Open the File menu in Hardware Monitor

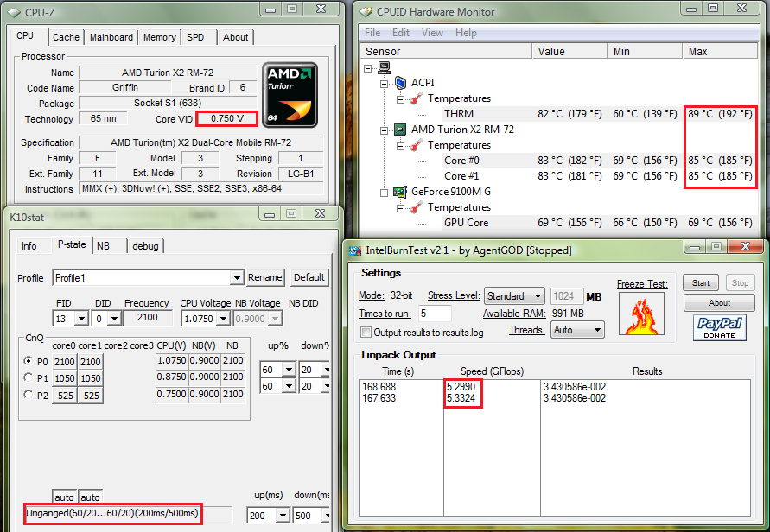tap(372, 33)
